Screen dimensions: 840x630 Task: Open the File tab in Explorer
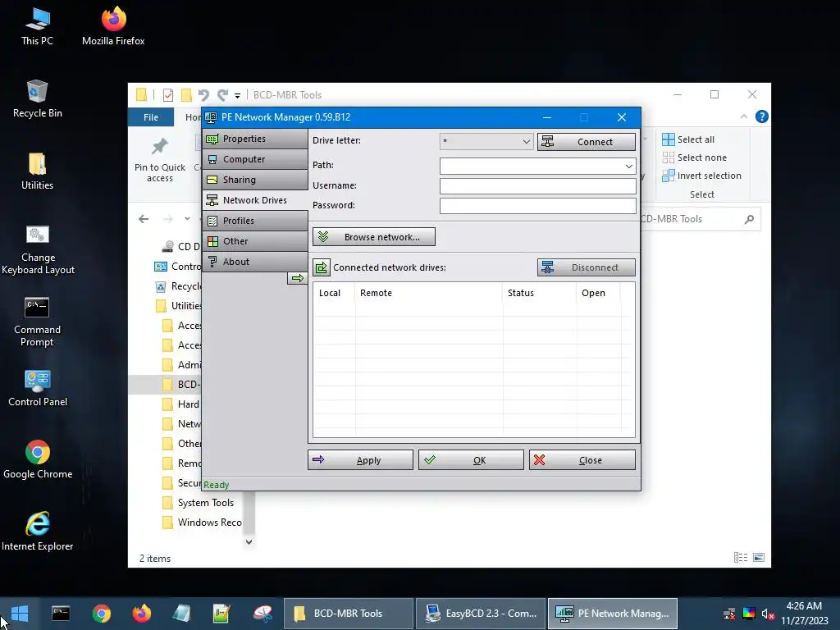coord(151,116)
